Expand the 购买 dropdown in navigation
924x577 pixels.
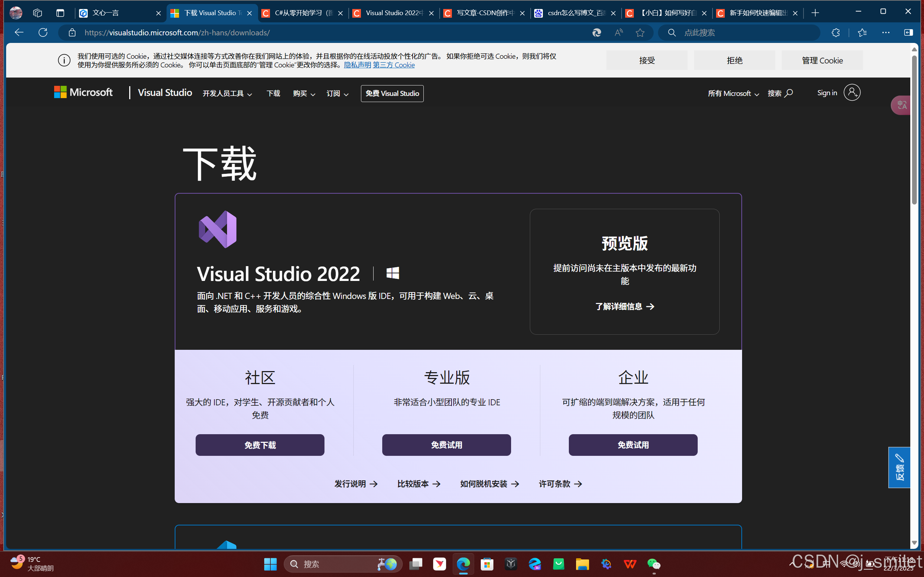click(x=304, y=93)
